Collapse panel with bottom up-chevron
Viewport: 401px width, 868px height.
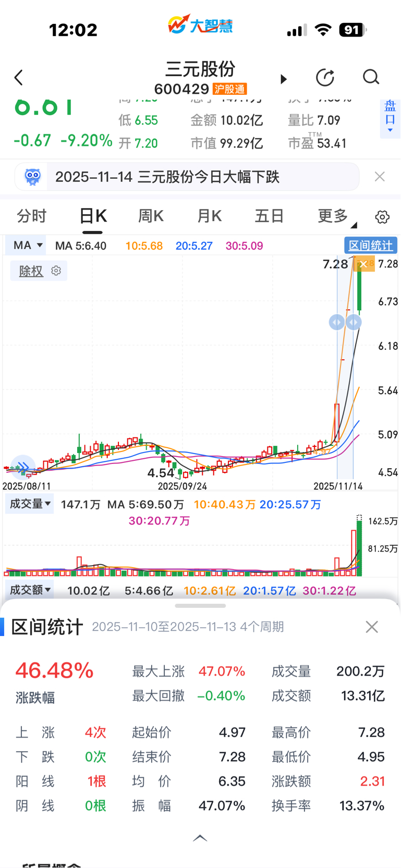[200, 838]
